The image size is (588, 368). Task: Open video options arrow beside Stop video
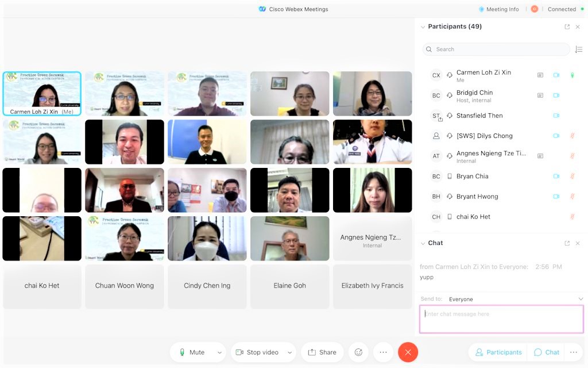coord(289,352)
